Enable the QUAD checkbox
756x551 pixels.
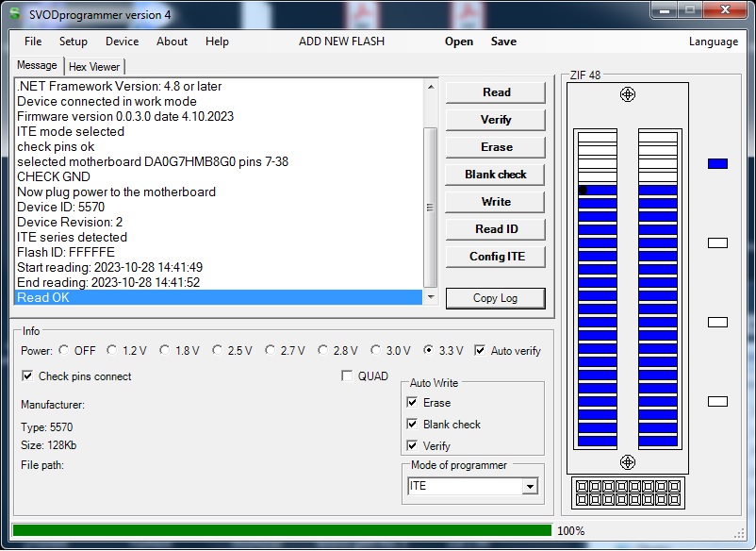tap(347, 376)
